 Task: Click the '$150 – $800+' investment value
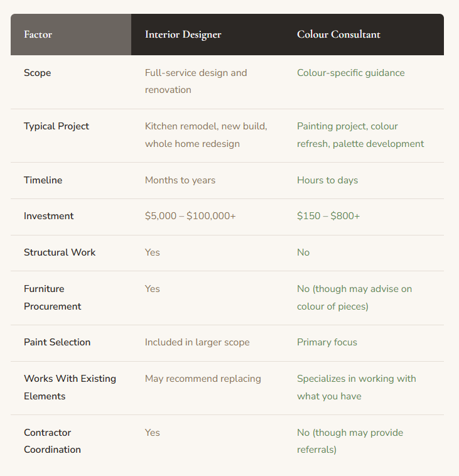pos(328,216)
